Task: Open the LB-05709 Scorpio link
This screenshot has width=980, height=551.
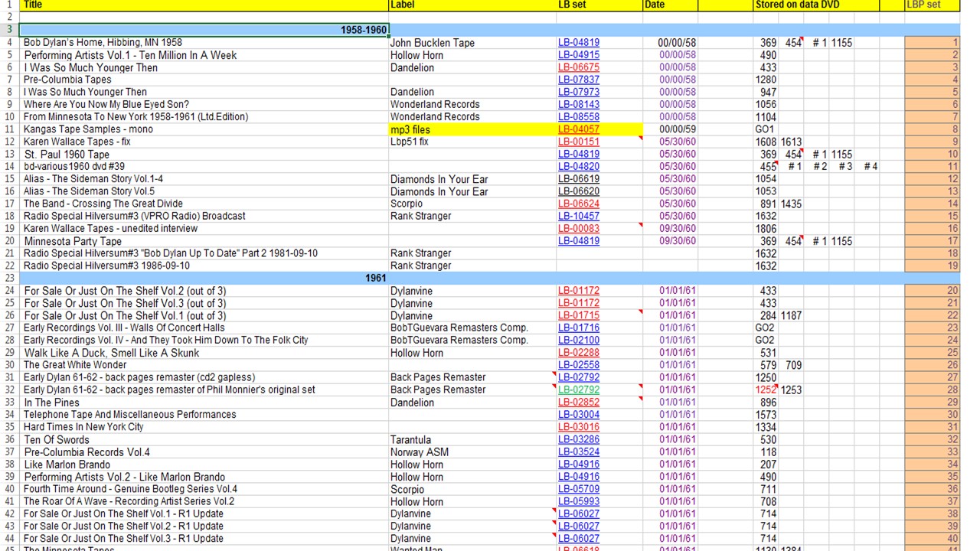Action: 578,489
